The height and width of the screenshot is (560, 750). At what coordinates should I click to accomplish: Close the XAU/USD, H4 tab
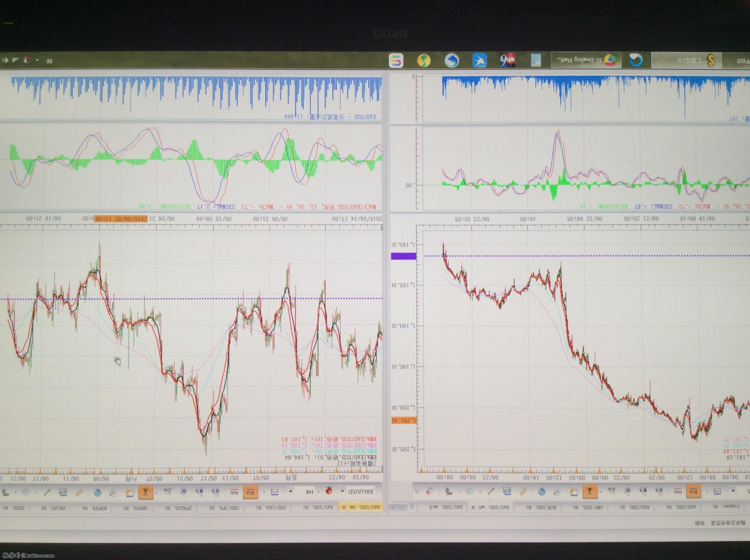click(x=343, y=507)
